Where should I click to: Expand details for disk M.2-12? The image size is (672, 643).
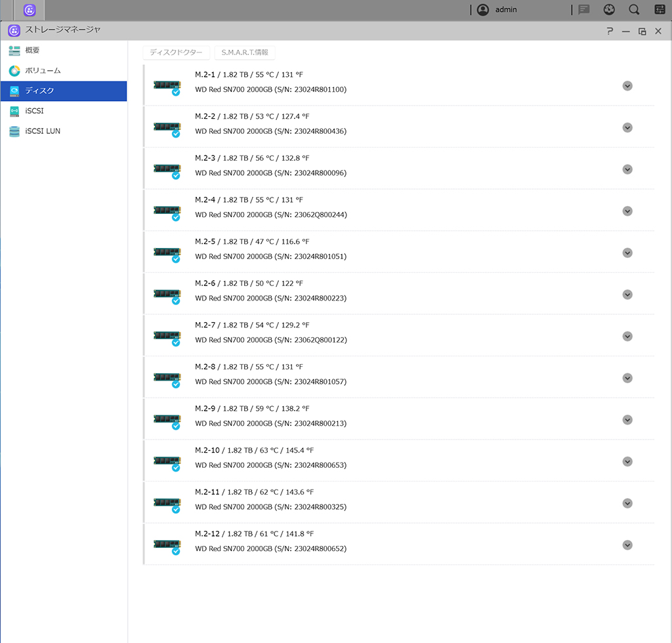627,545
